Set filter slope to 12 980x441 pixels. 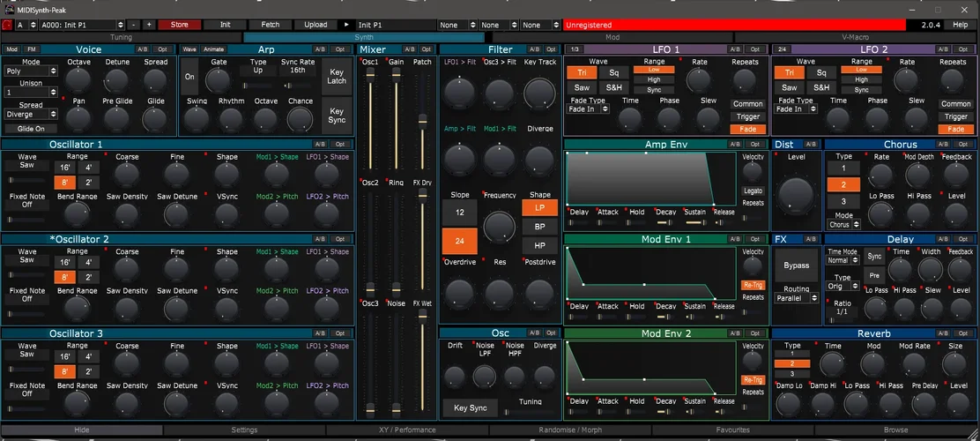pyautogui.click(x=459, y=213)
